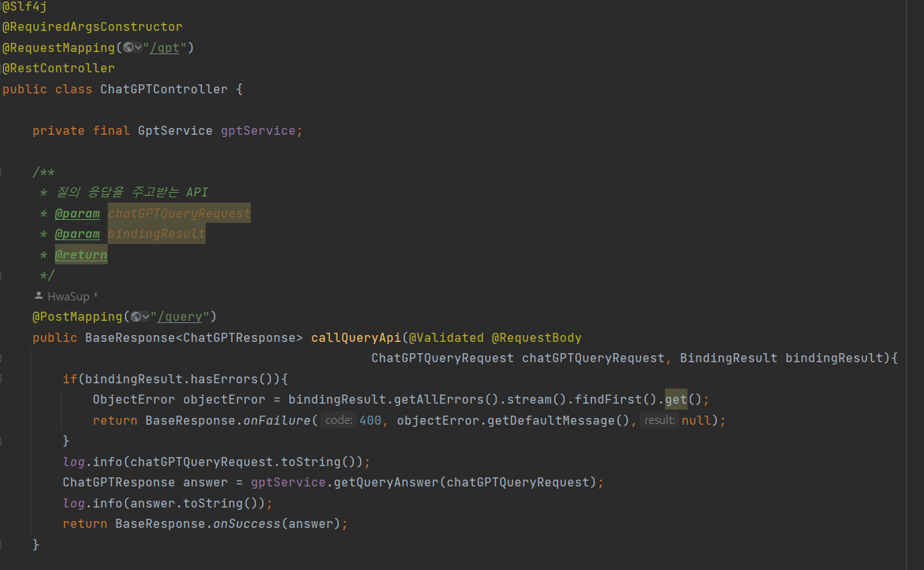Click the "result:" parameter hint
Image resolution: width=924 pixels, height=570 pixels.
(659, 420)
